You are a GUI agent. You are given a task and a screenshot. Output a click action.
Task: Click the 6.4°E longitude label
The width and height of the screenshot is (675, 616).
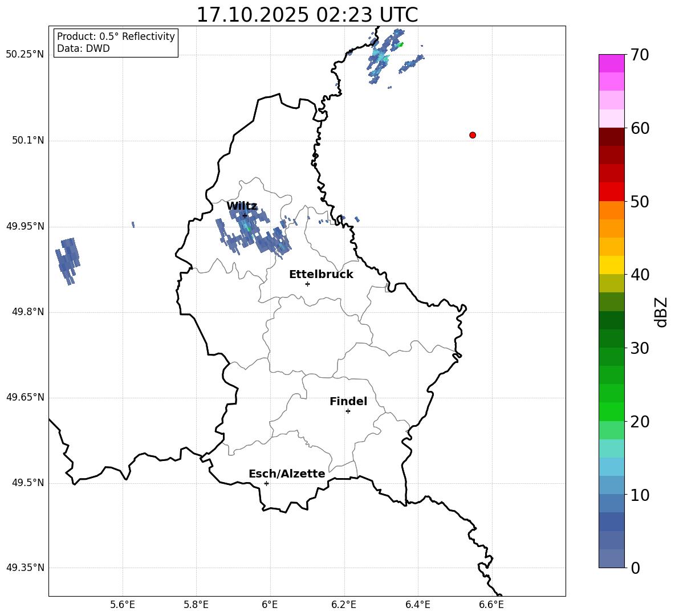(x=417, y=605)
